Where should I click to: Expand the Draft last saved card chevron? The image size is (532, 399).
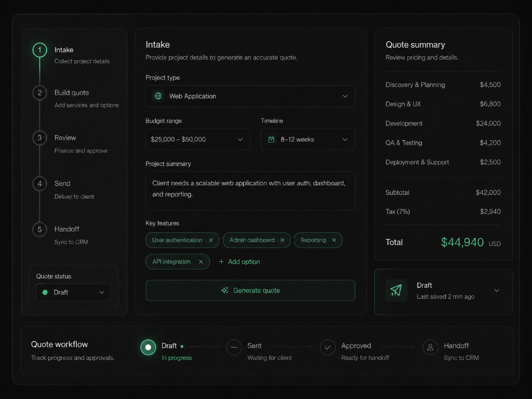pyautogui.click(x=497, y=290)
